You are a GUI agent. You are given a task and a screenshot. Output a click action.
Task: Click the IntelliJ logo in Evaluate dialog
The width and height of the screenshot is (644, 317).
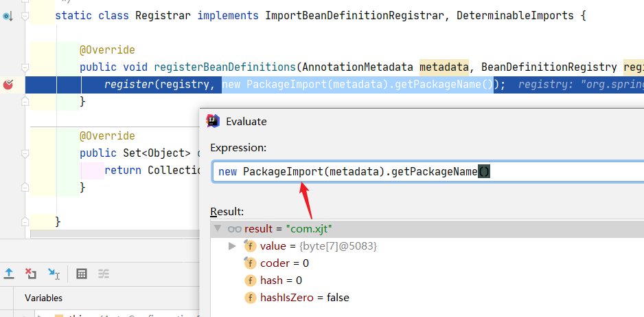coord(213,121)
